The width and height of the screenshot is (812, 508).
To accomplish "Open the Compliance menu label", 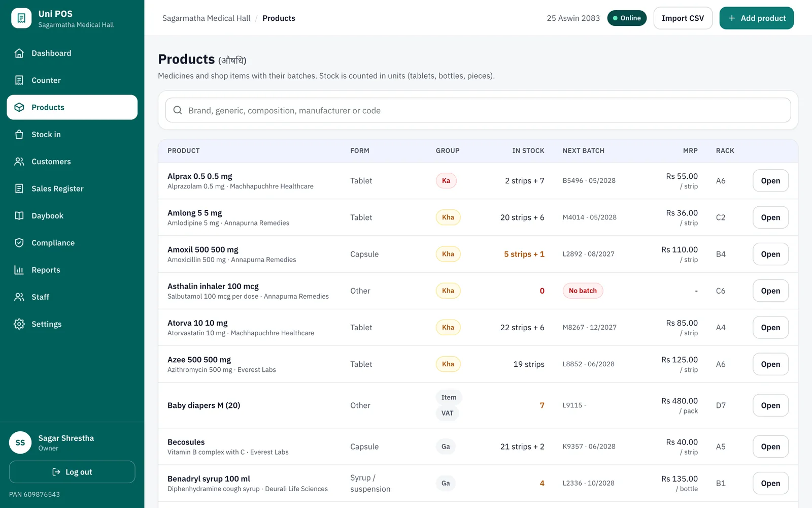I will [53, 243].
